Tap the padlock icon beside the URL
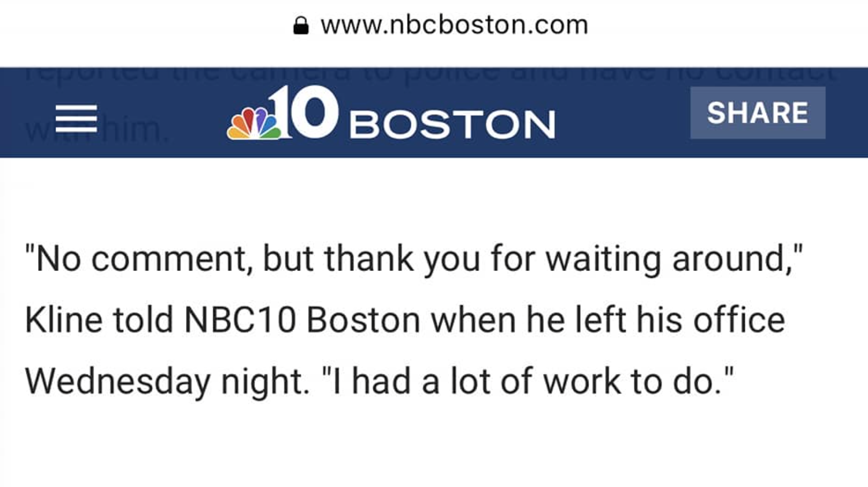Screen dimensions: 868x487 click(301, 26)
